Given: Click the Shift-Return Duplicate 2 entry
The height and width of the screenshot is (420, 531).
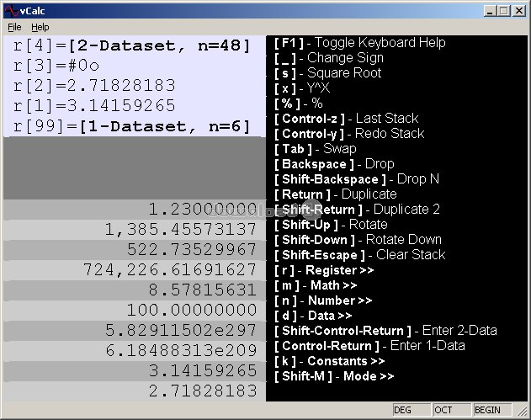Looking at the screenshot, I should 357,210.
